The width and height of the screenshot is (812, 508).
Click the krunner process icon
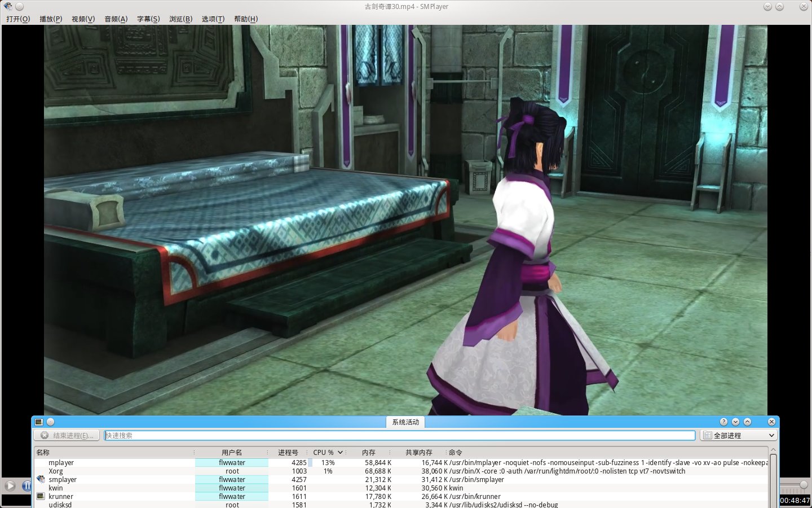pyautogui.click(x=41, y=496)
